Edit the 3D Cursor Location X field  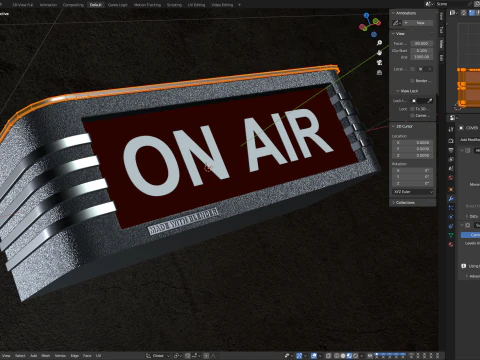[413, 142]
